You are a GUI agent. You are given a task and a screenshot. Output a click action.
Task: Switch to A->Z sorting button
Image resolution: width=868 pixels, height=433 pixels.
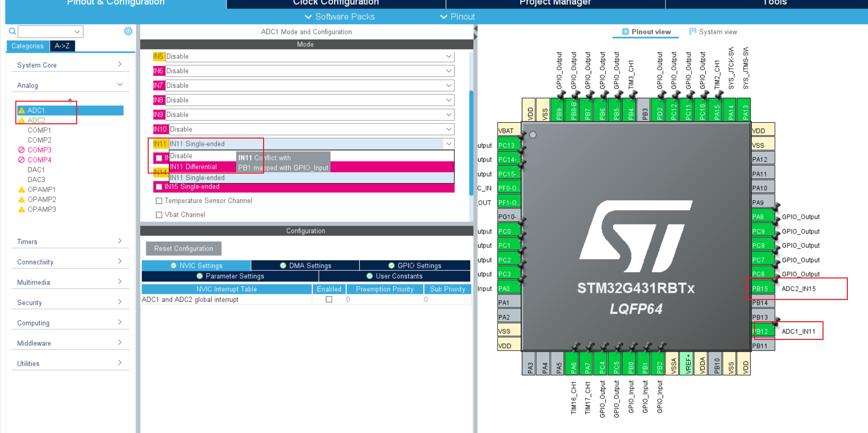[62, 46]
